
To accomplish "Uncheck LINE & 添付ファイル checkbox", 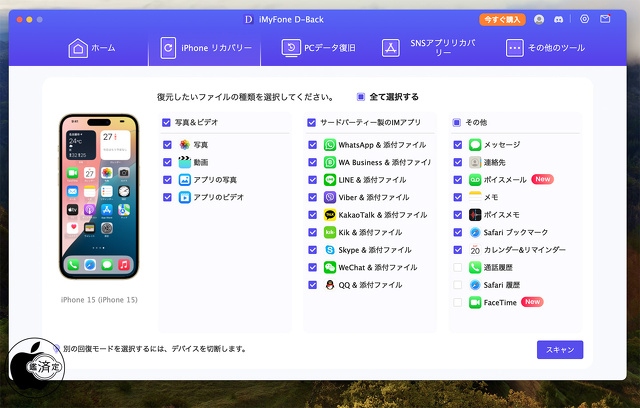I will pos(313,180).
